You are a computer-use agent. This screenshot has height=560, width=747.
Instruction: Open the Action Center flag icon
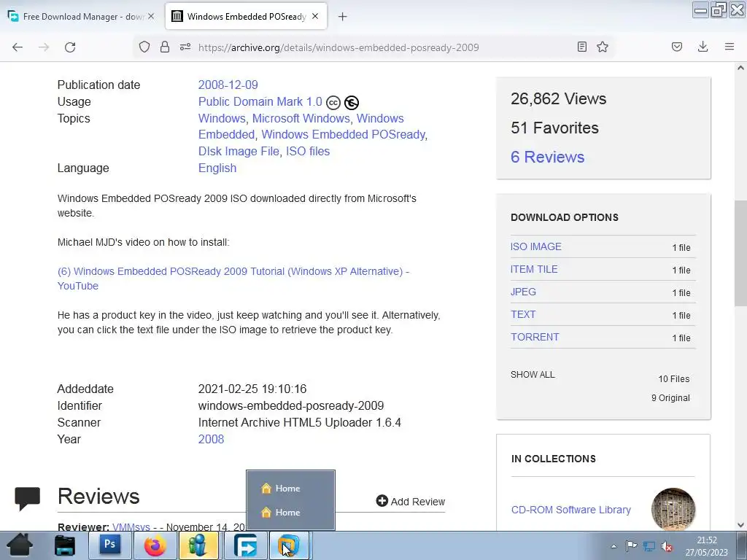click(631, 546)
